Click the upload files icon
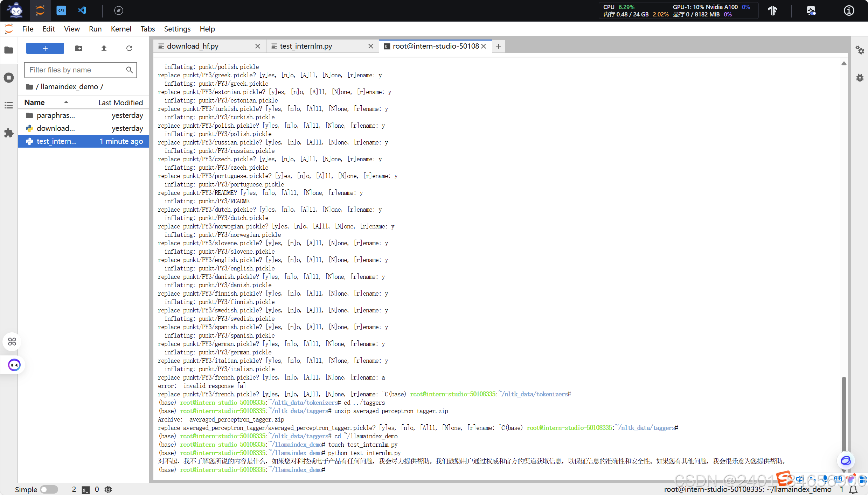 click(104, 48)
